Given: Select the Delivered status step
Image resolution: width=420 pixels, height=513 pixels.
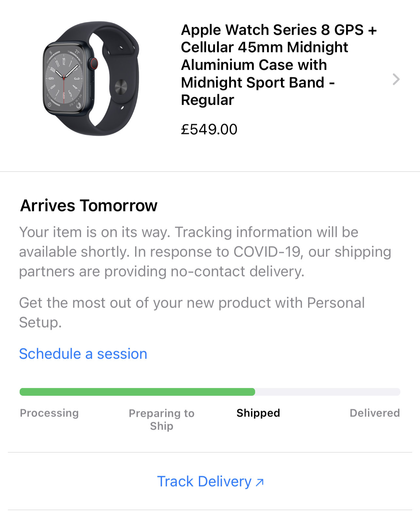Looking at the screenshot, I should point(375,413).
